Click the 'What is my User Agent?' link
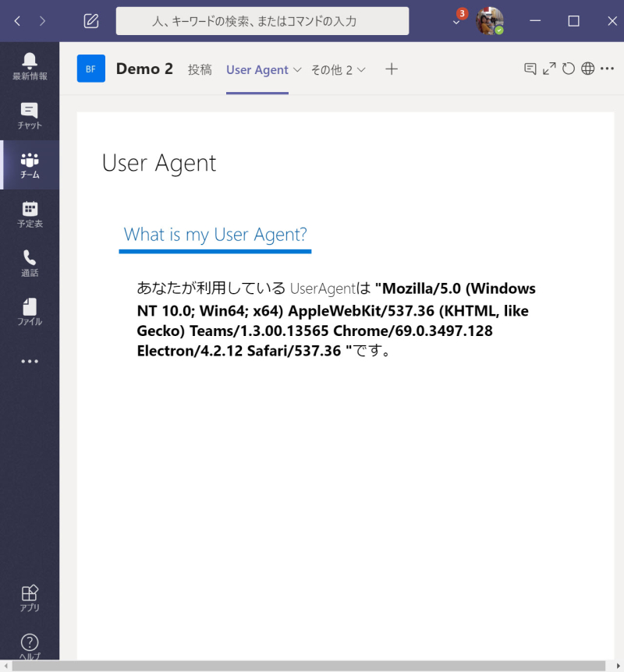 (215, 235)
